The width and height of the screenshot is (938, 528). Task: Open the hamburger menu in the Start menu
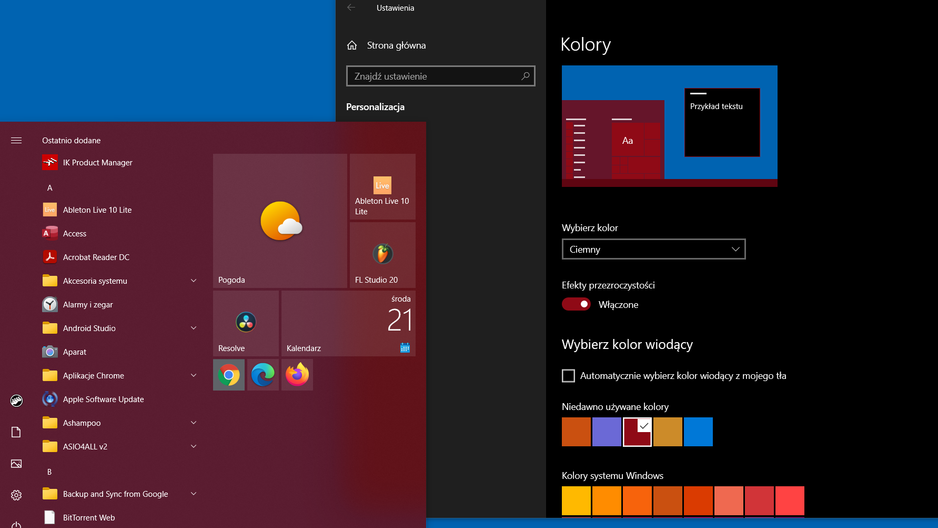pos(16,141)
